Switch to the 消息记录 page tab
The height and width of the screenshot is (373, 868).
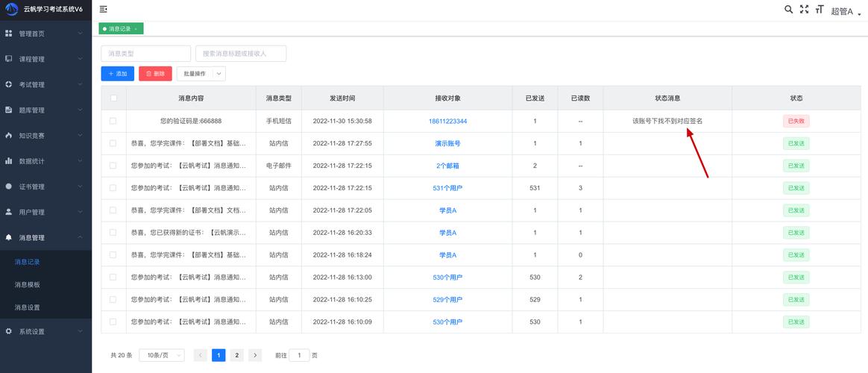coord(121,29)
